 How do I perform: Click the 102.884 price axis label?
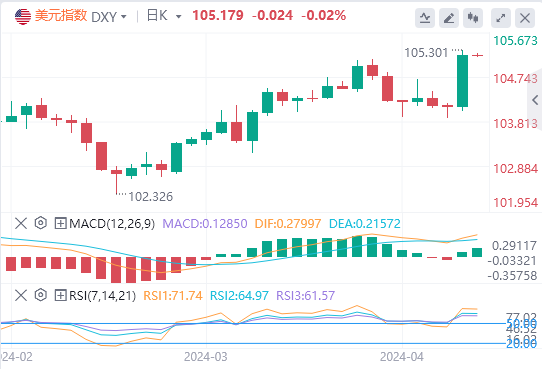coord(515,169)
